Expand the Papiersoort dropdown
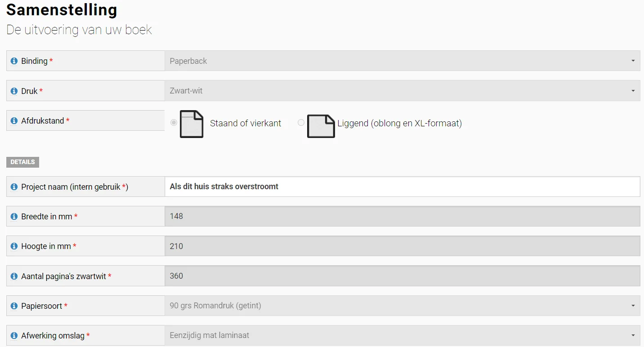 pyautogui.click(x=402, y=306)
